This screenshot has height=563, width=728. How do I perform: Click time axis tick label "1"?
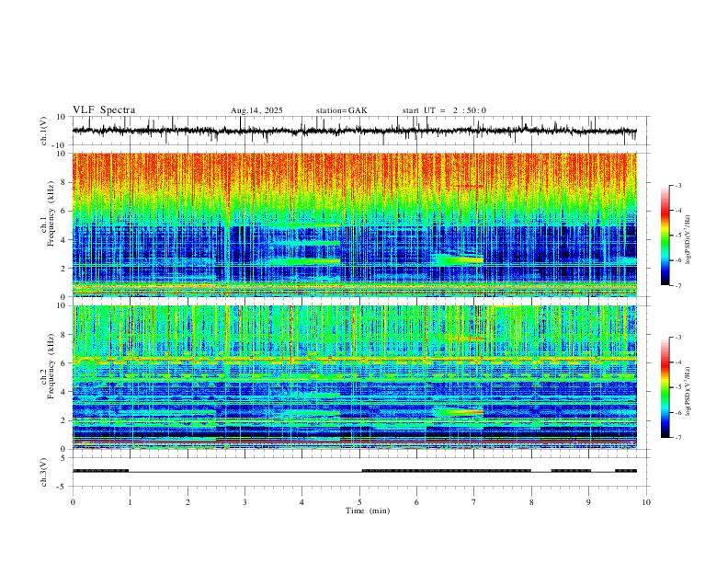(x=130, y=502)
